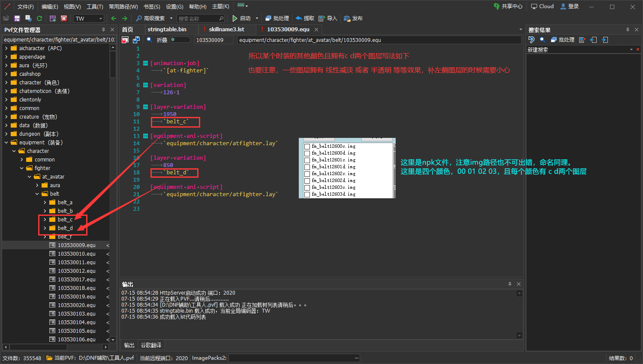Image resolution: width=643 pixels, height=364 pixels.
Task: Click the 提取 extract icon
Action: coord(299,18)
